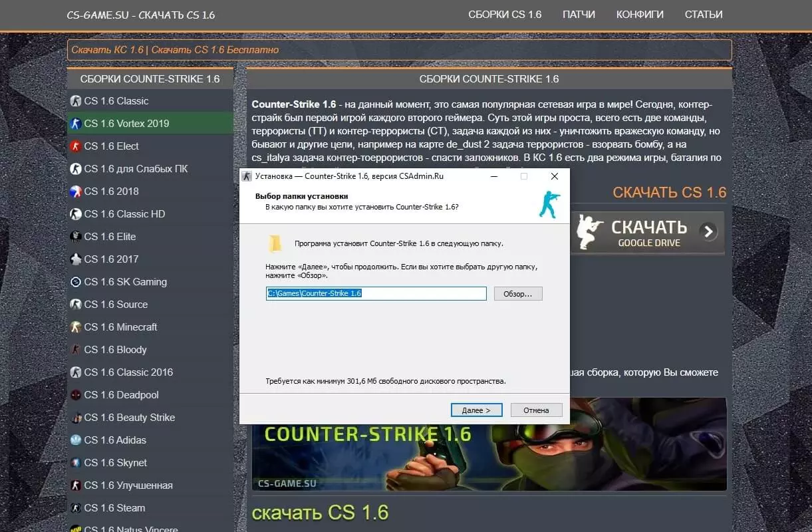The image size is (812, 532).
Task: Click the CS 1.6 Classic sidebar icon
Action: coord(75,101)
